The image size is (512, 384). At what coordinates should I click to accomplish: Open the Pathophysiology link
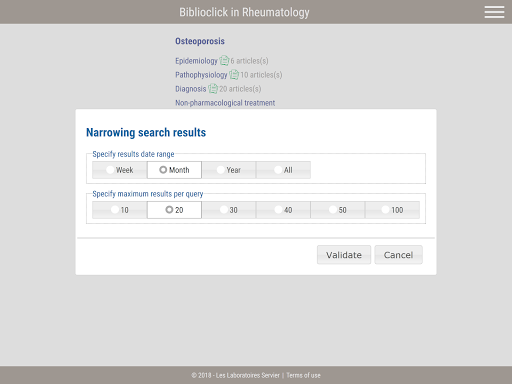(x=201, y=75)
